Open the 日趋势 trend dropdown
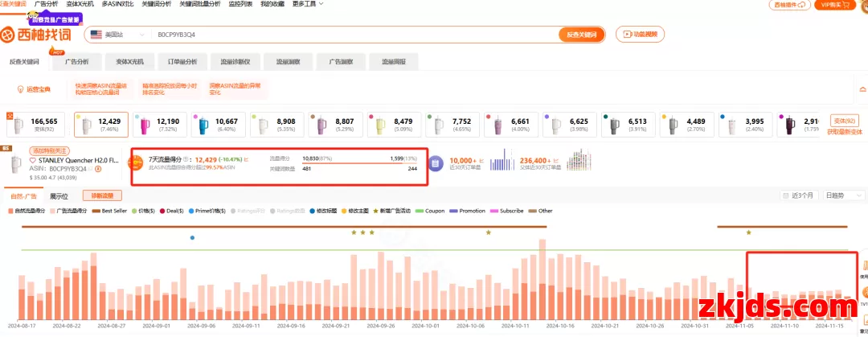This screenshot has width=868, height=337. coord(844,195)
